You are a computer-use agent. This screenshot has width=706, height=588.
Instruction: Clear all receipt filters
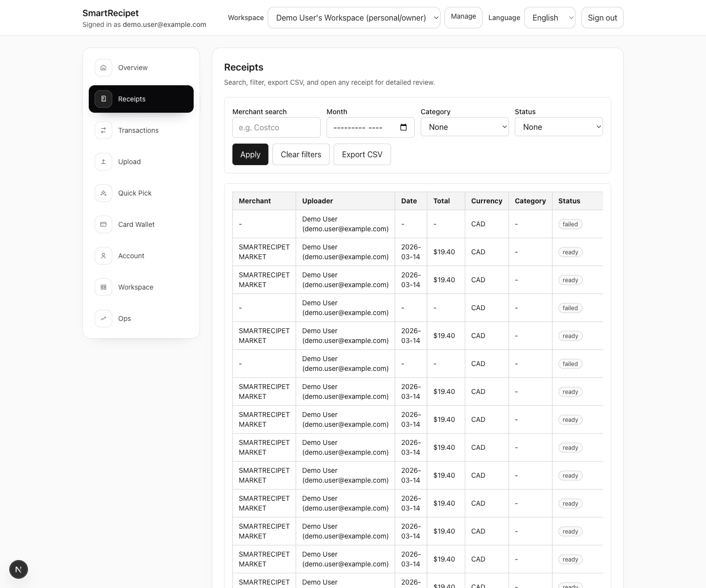[301, 154]
